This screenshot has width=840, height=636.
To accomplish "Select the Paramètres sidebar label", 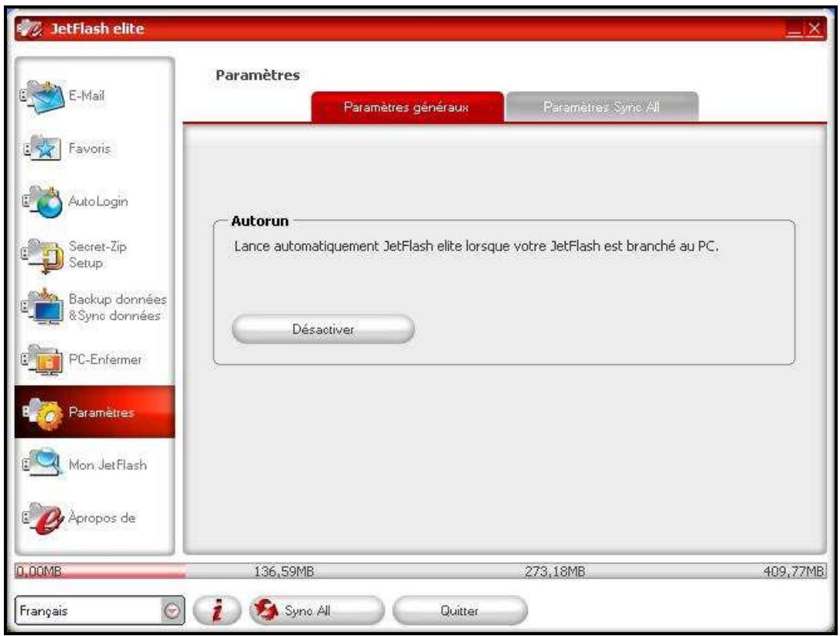I will click(x=101, y=412).
